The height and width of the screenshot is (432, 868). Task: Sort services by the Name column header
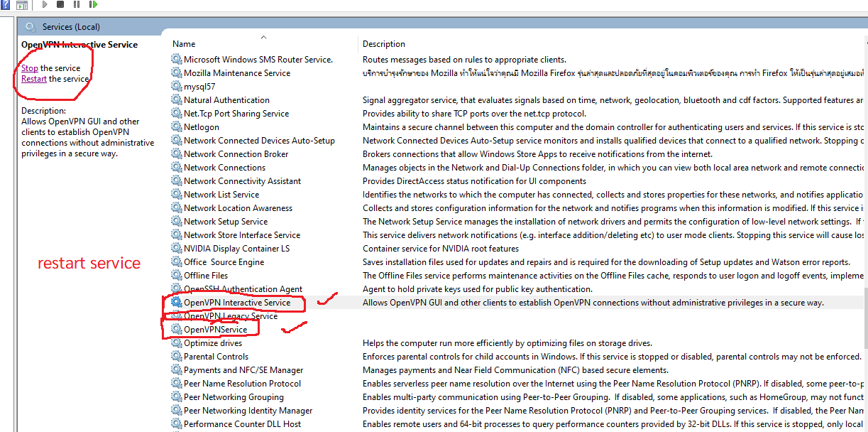[x=184, y=44]
